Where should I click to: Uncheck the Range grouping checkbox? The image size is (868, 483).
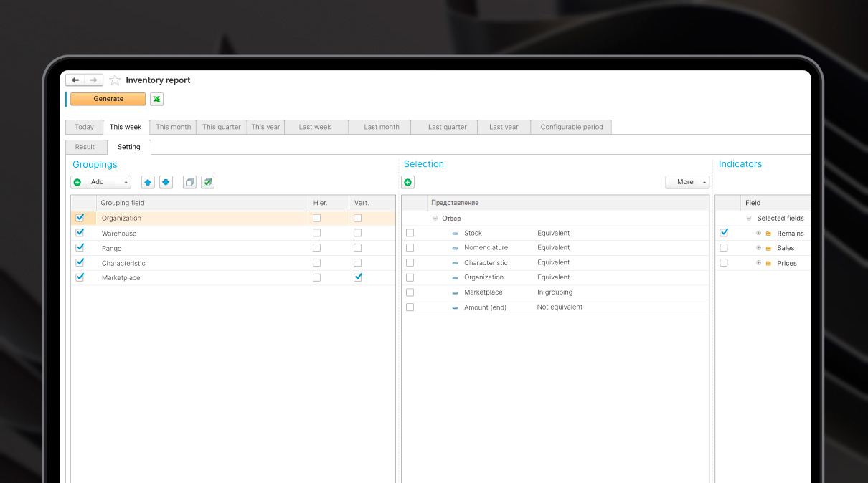pos(80,247)
